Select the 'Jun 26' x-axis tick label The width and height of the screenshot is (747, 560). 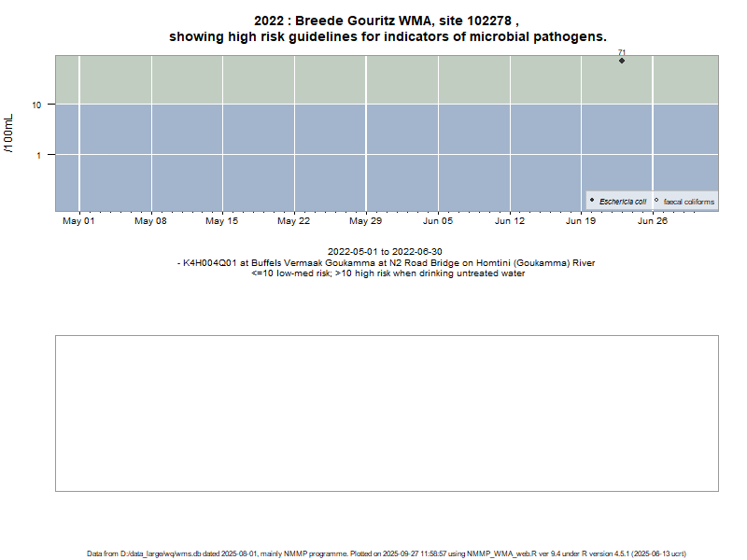point(653,221)
